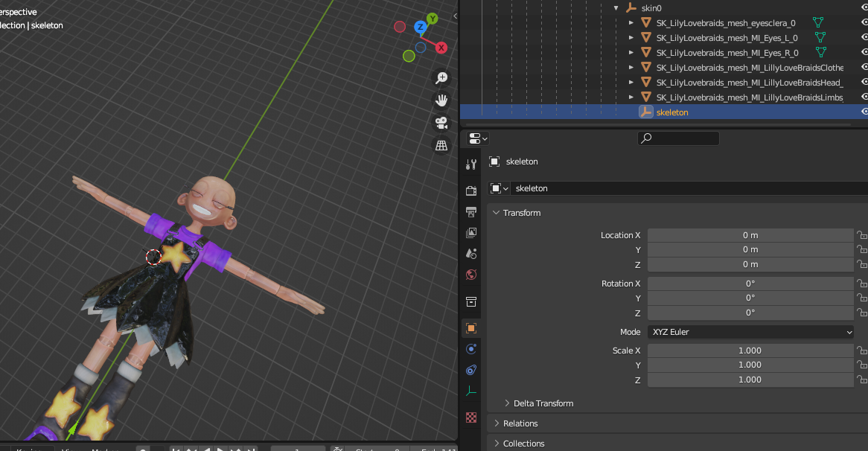
Task: Click the zoom view magnifier icon
Action: click(x=441, y=78)
